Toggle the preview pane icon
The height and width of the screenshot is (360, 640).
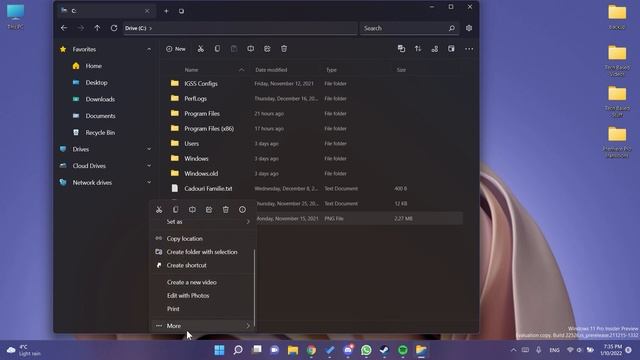(x=451, y=49)
